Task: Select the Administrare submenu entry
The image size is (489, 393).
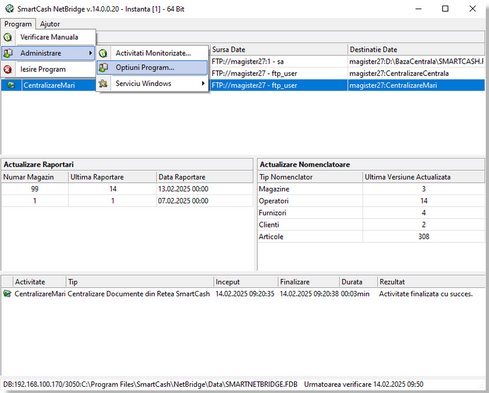Action: (48, 53)
